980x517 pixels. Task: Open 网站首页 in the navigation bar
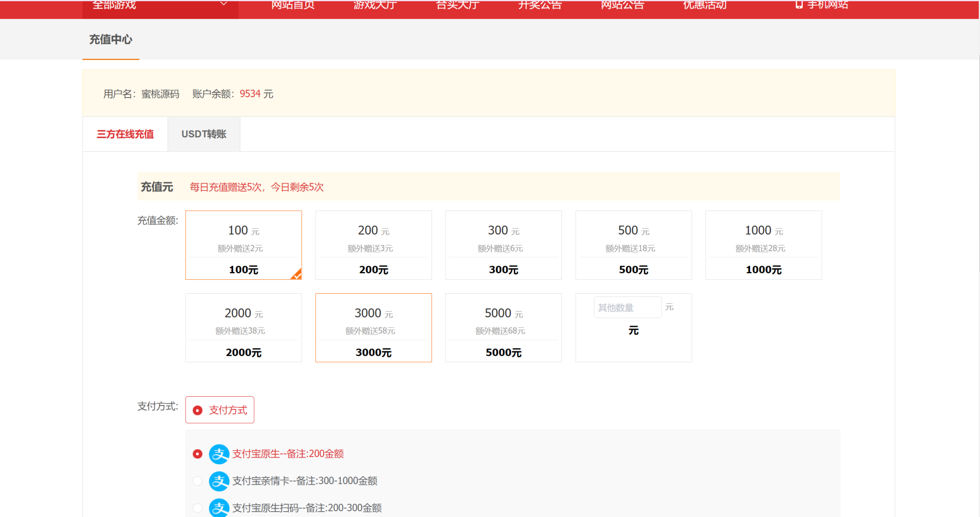293,5
